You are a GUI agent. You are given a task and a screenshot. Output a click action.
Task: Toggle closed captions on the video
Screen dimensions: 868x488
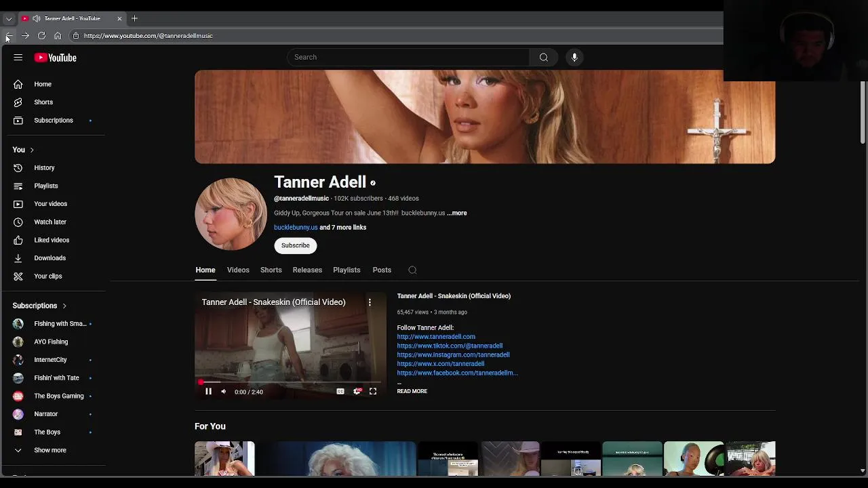pyautogui.click(x=340, y=392)
